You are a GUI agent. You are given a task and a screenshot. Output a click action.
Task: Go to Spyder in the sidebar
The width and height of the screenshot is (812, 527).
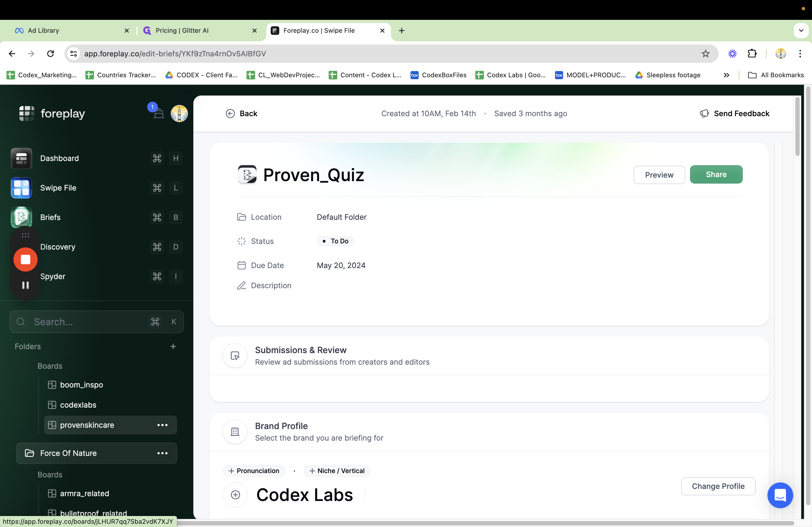pyautogui.click(x=53, y=276)
